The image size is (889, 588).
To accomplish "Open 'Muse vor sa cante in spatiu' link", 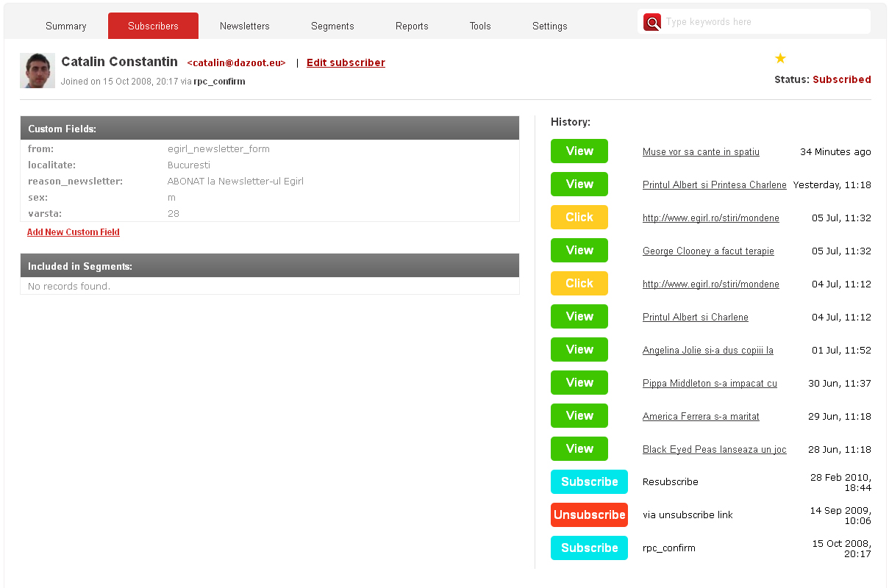I will 701,152.
